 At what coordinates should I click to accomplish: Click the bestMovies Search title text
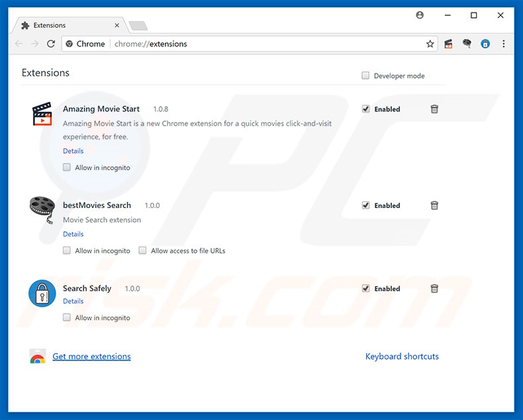point(97,205)
